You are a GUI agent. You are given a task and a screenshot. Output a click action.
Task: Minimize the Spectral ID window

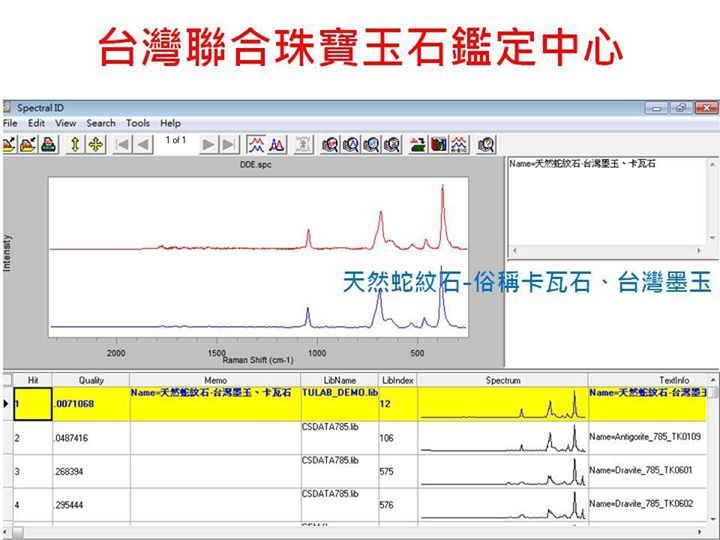pyautogui.click(x=657, y=108)
